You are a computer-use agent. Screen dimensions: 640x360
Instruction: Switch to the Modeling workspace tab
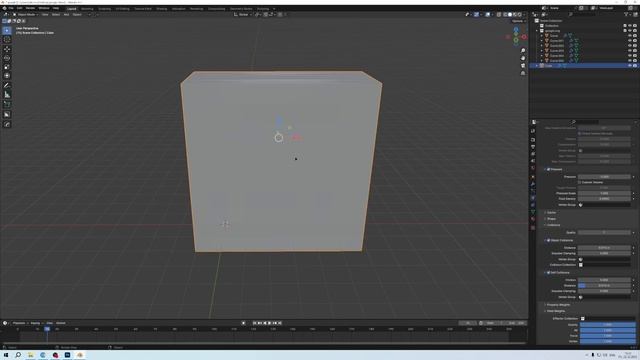point(87,9)
